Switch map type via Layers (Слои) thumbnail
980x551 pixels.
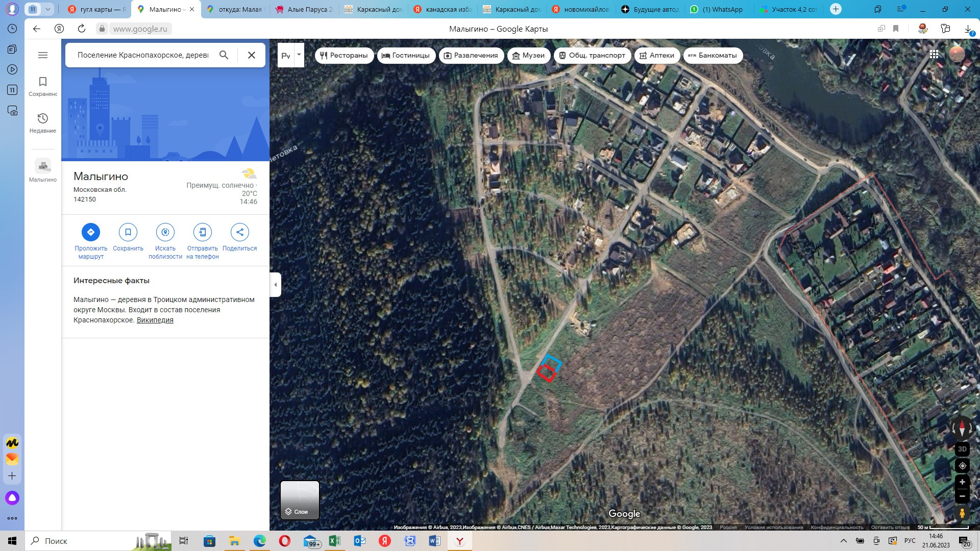click(300, 500)
